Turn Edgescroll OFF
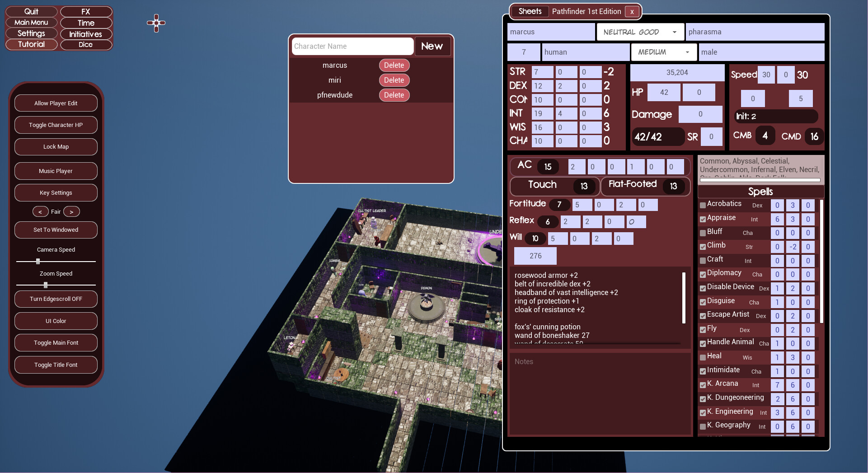Image resolution: width=868 pixels, height=473 pixels. 56,299
